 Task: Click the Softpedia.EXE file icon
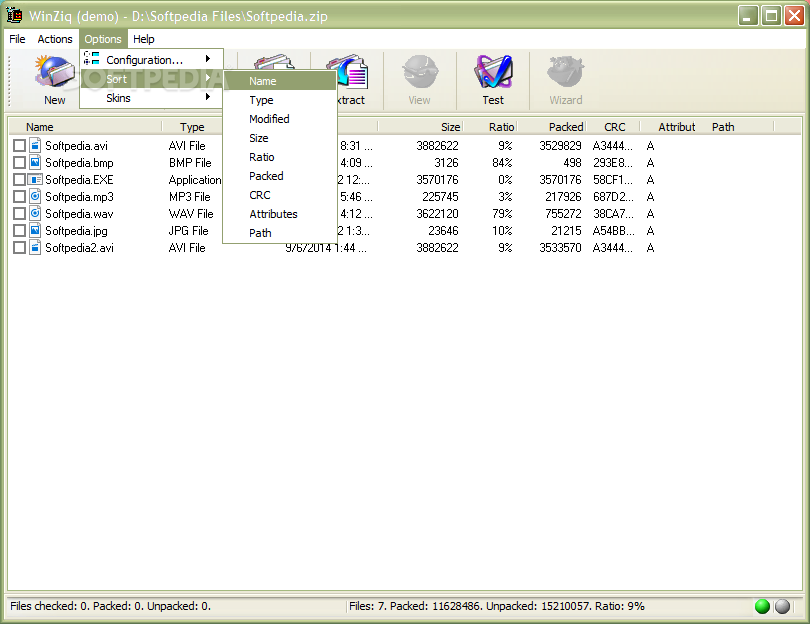35,179
